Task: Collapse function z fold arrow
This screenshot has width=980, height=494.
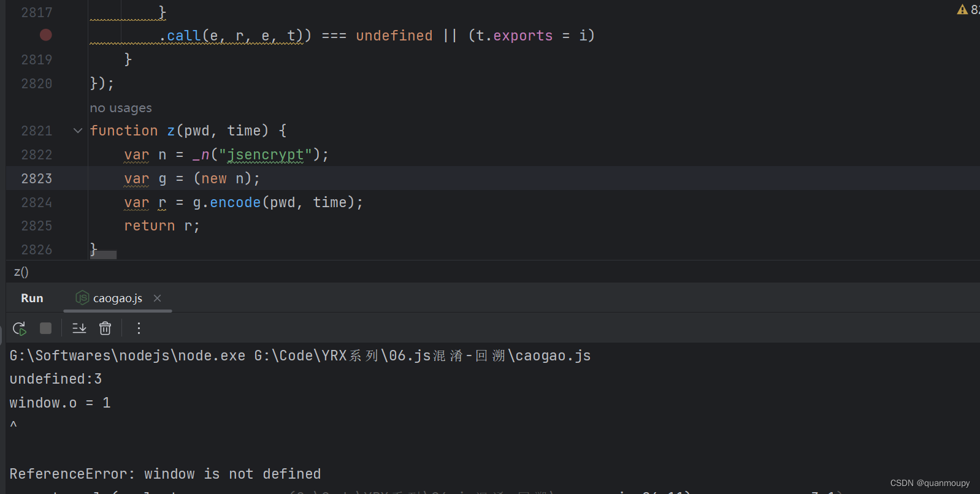Action: tap(78, 131)
